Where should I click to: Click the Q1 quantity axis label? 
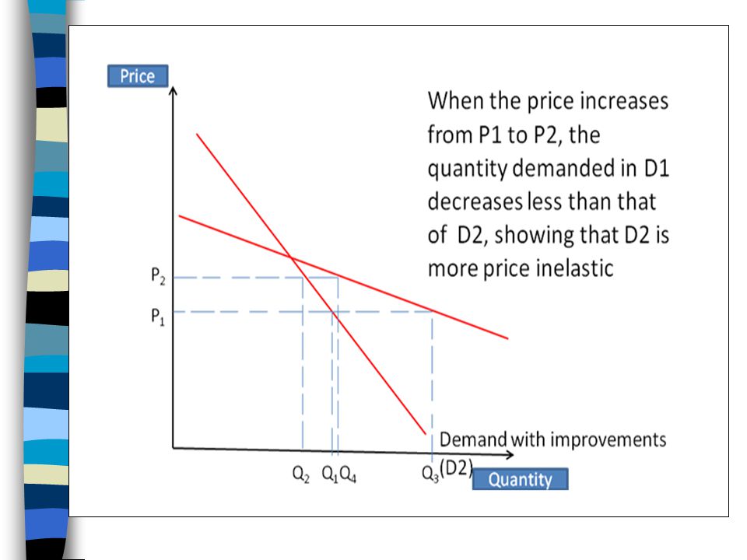pyautogui.click(x=330, y=474)
